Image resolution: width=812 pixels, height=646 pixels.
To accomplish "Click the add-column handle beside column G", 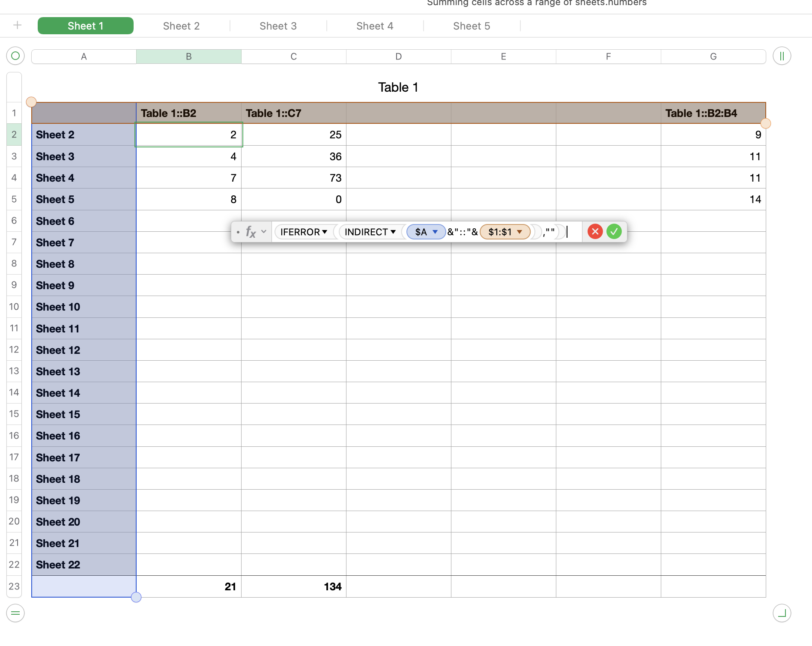I will (x=782, y=56).
